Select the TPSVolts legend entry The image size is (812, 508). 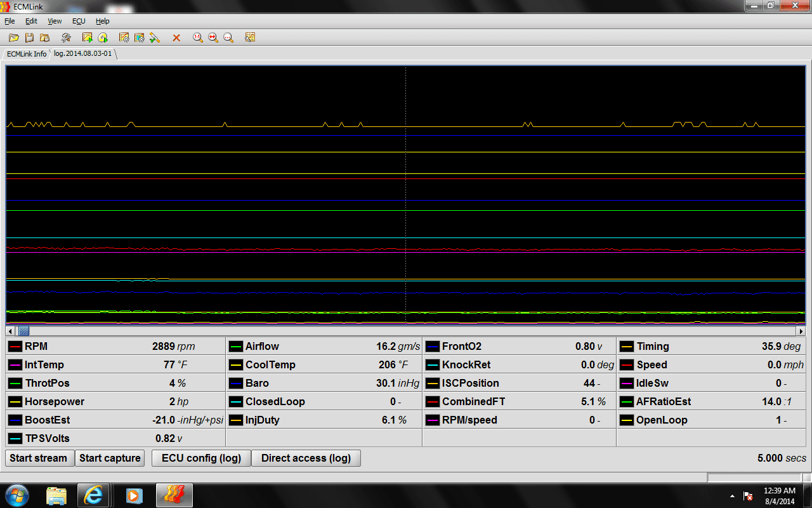click(x=115, y=438)
